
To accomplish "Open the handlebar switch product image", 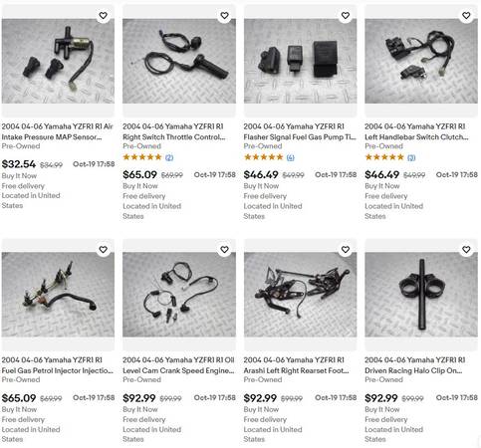I will (421, 61).
